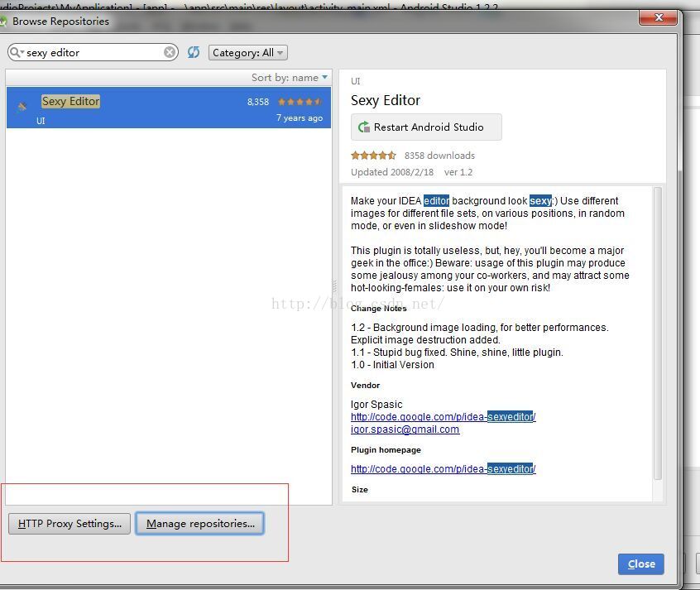Screen dimensions: 700x590
Task: Open the vendor code.google.com link under Igor Spasic
Action: (x=443, y=417)
